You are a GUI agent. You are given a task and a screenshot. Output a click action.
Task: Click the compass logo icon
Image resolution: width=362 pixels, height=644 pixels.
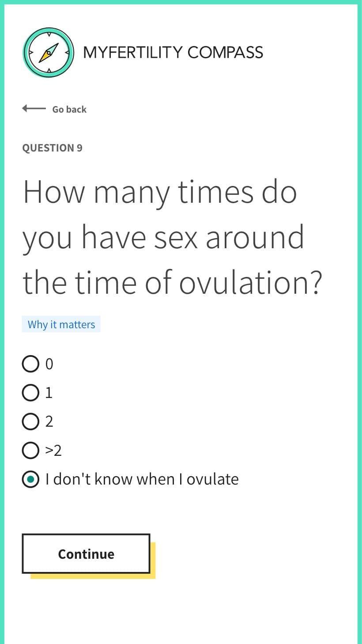(x=49, y=53)
